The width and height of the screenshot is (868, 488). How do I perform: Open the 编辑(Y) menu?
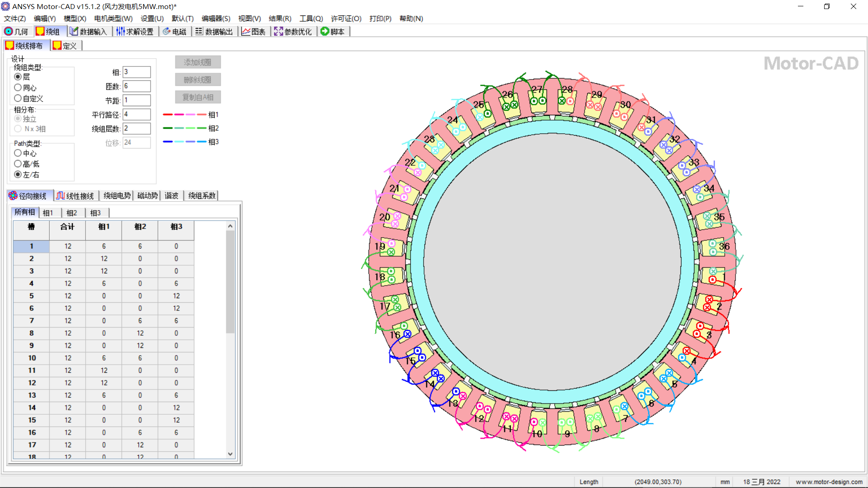point(44,19)
